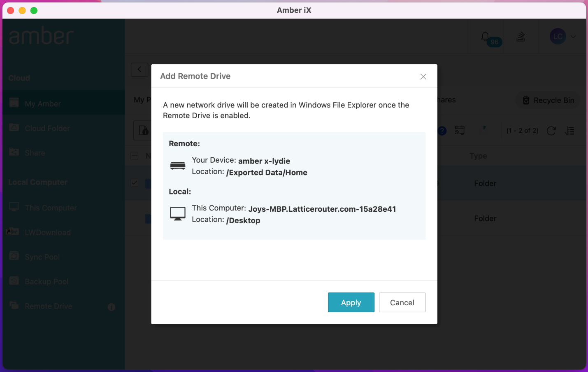Click the remote location '/Exported Data/Home'

(x=267, y=173)
